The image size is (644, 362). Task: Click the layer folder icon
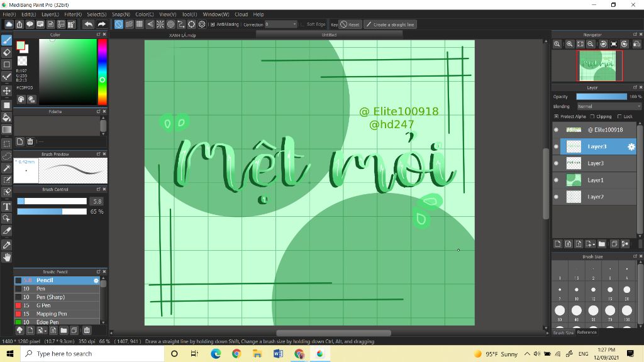[602, 244]
